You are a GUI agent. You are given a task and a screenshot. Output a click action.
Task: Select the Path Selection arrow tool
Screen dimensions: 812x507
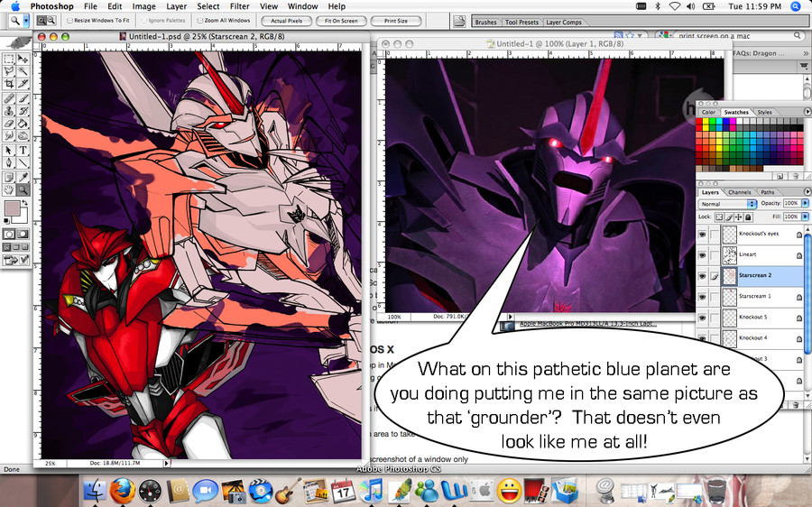(9, 150)
